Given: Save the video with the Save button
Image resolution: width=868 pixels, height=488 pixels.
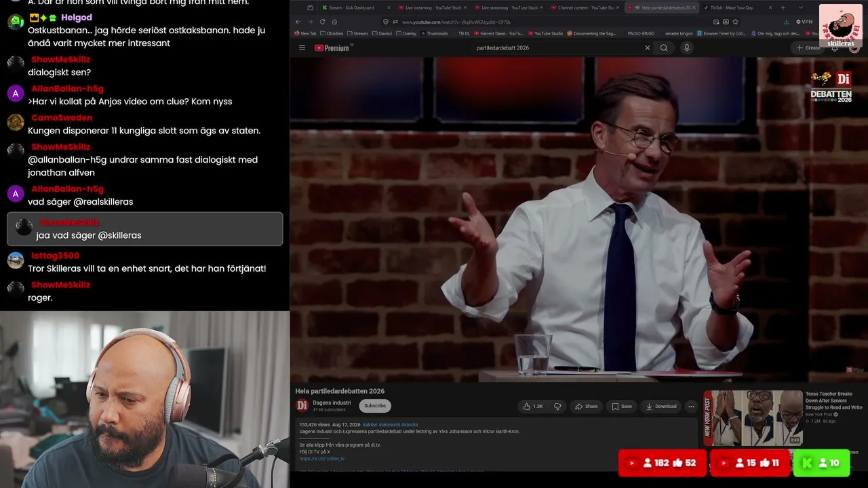Looking at the screenshot, I should [x=622, y=407].
